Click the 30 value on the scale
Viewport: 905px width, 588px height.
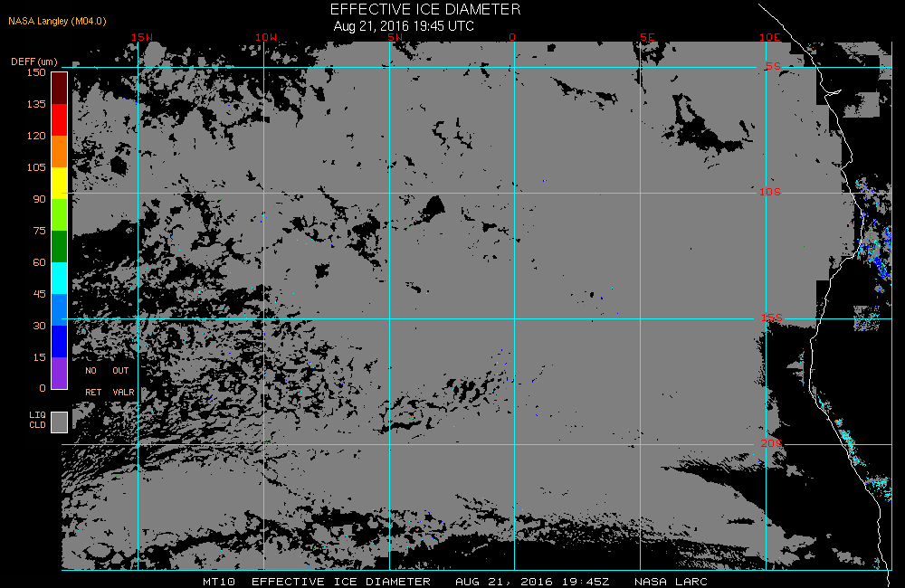pyautogui.click(x=39, y=326)
